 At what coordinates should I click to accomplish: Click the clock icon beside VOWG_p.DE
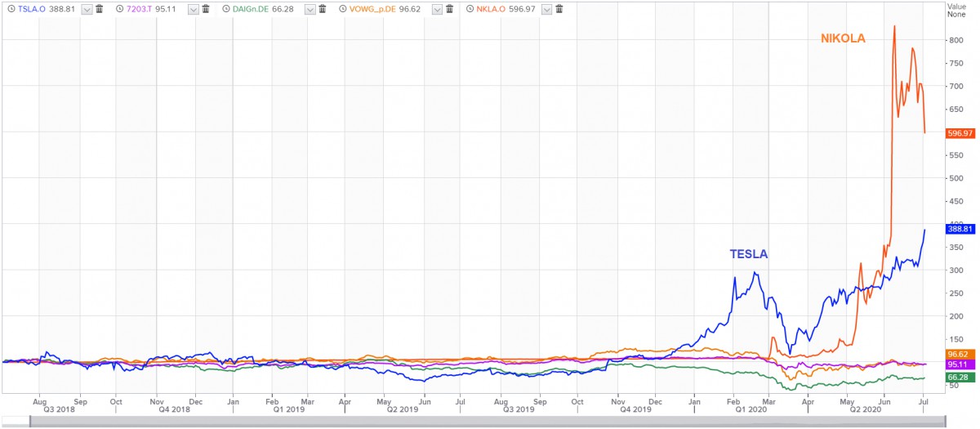[x=344, y=9]
